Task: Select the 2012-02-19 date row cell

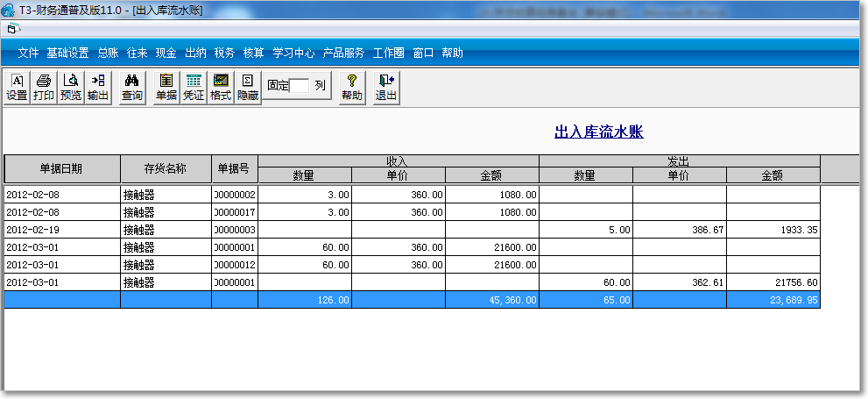Action: (x=61, y=230)
